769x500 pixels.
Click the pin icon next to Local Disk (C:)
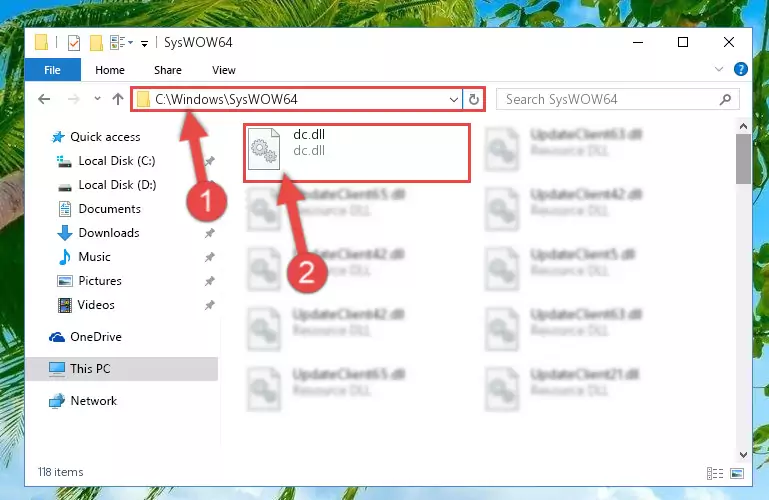[x=210, y=161]
